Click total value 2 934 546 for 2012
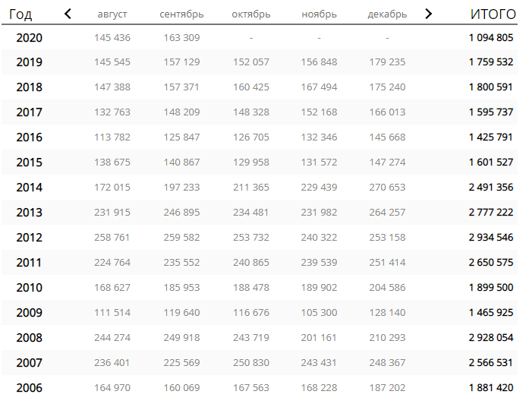 [491, 238]
